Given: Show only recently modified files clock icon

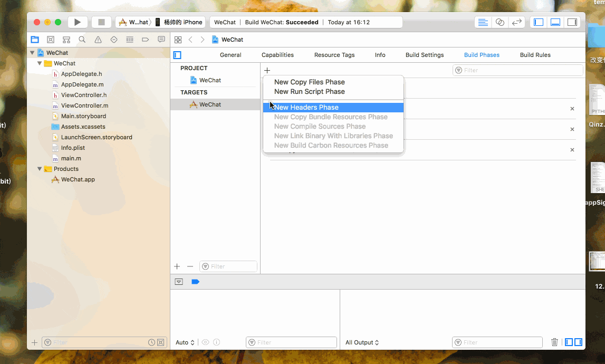Looking at the screenshot, I should point(151,342).
